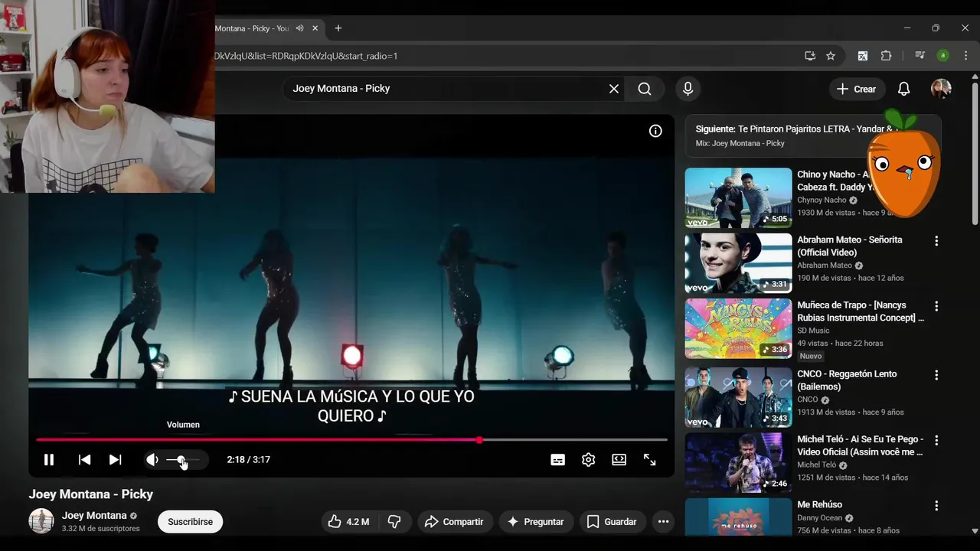The height and width of the screenshot is (551, 980).
Task: Toggle subtitles with the captions icon
Action: point(558,460)
